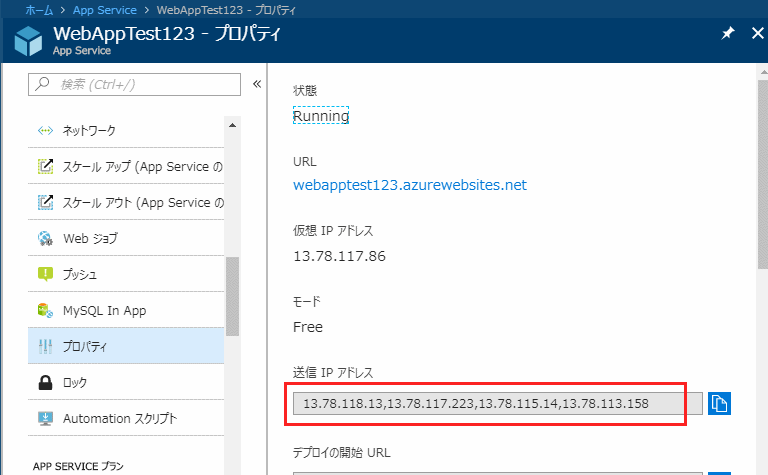Click the モード label
The height and width of the screenshot is (475, 768).
coord(307,301)
